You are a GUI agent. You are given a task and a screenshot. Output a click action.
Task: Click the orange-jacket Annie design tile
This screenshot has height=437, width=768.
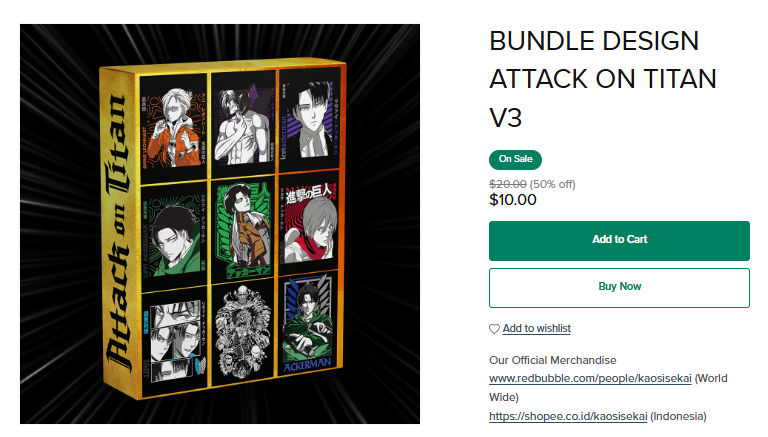pos(173,127)
